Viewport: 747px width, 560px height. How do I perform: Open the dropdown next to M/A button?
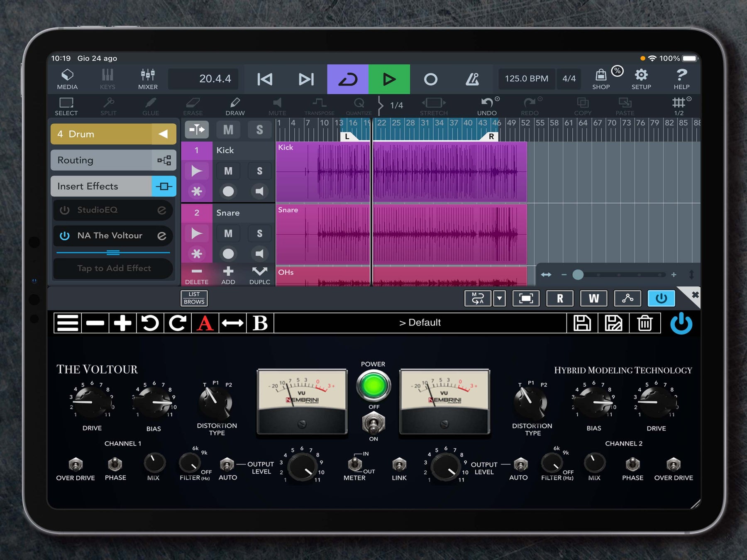pyautogui.click(x=499, y=298)
